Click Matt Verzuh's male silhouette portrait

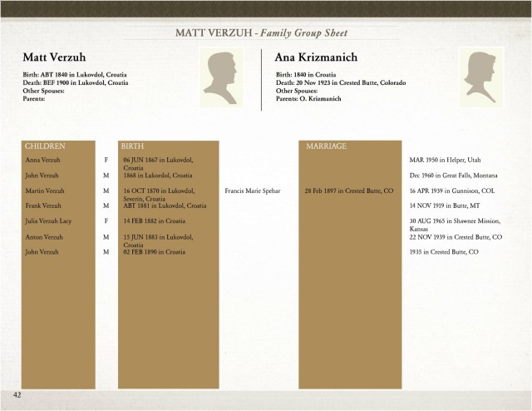[x=221, y=77]
